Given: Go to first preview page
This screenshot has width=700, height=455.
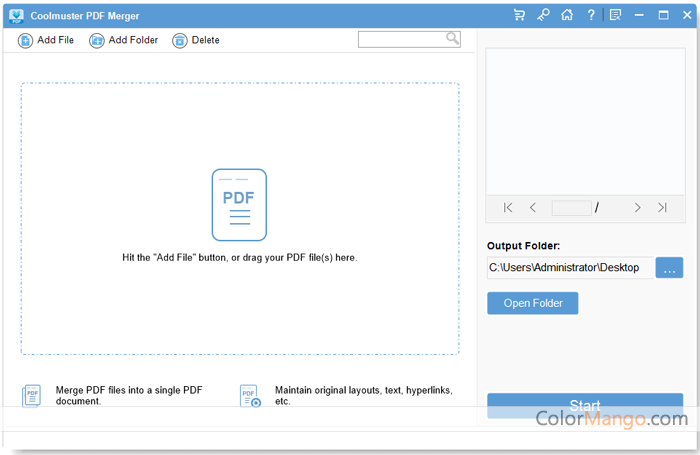Looking at the screenshot, I should coord(508,208).
